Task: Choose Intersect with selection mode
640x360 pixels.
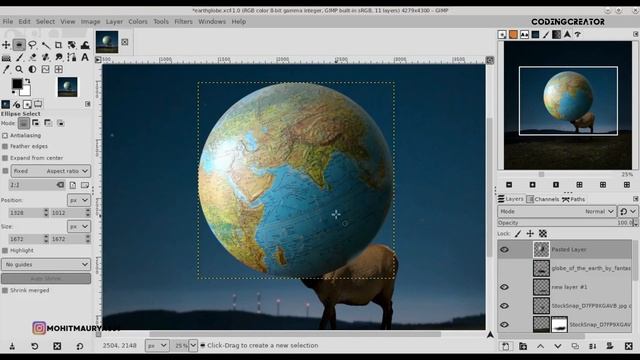Action: (60, 123)
